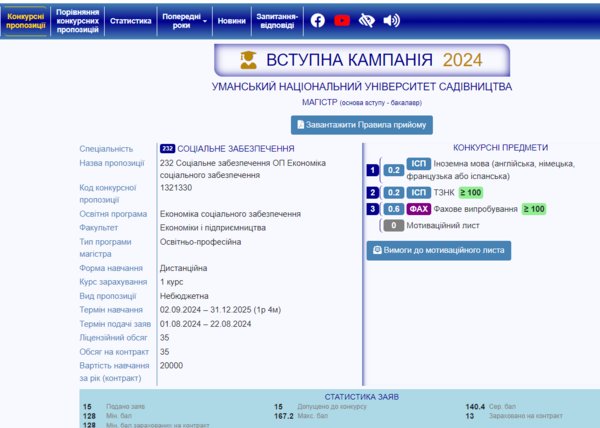Open the Новини menu item

(x=231, y=20)
